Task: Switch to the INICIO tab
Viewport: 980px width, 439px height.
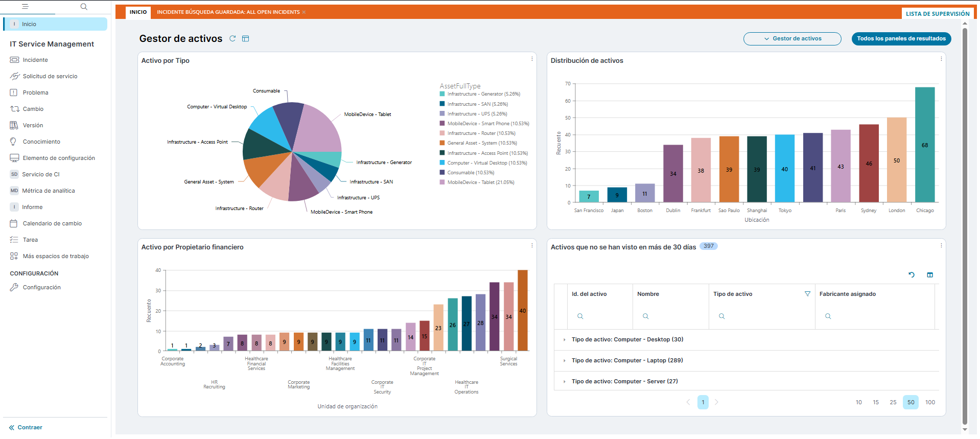Action: pos(138,12)
